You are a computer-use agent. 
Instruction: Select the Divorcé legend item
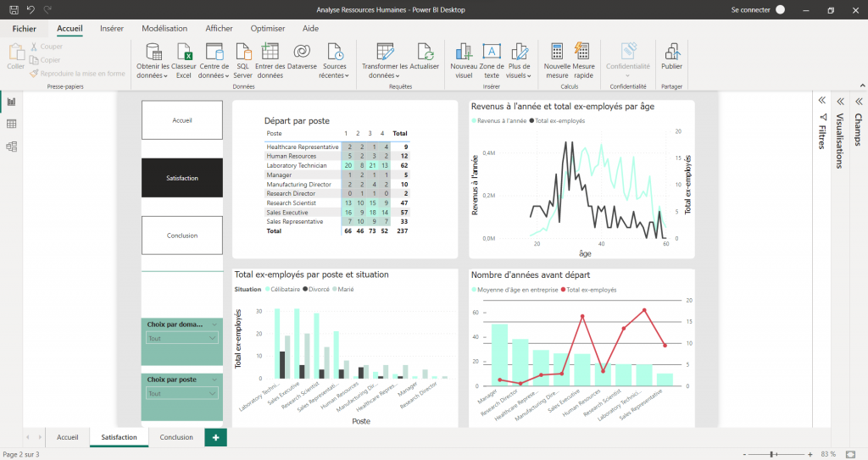[316, 290]
